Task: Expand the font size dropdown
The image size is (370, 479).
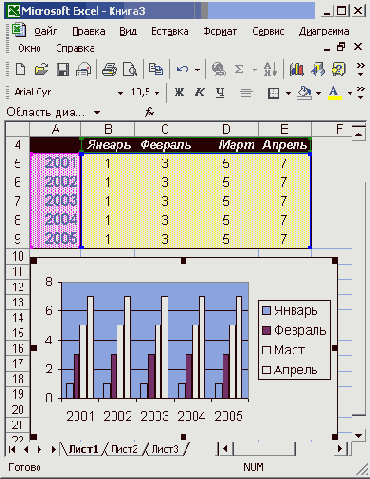Action: [157, 93]
